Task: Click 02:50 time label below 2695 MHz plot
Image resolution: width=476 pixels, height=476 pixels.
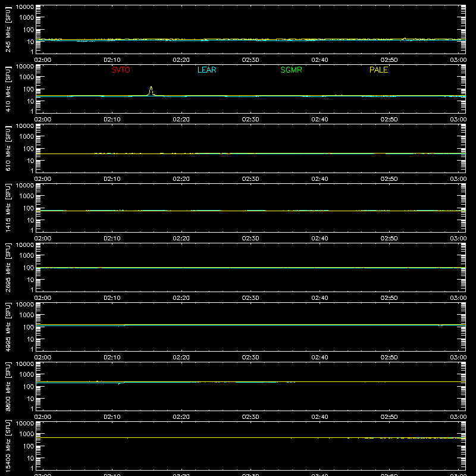Action: [x=389, y=298]
